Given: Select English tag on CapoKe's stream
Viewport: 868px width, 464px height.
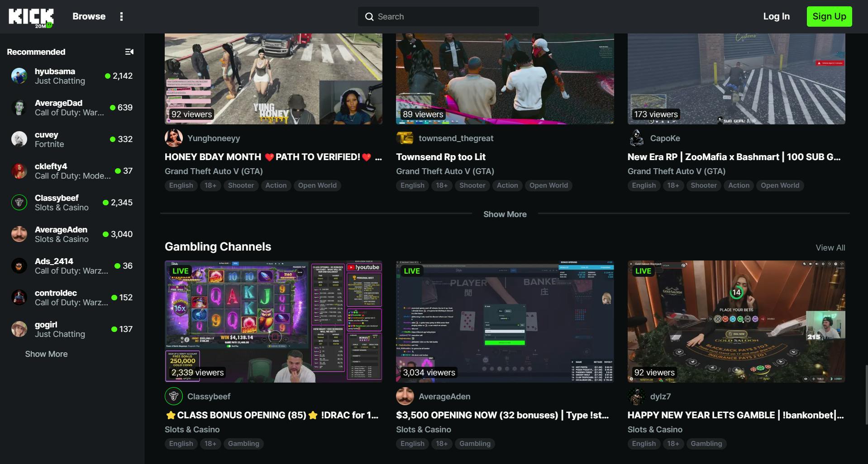Looking at the screenshot, I should pos(644,185).
